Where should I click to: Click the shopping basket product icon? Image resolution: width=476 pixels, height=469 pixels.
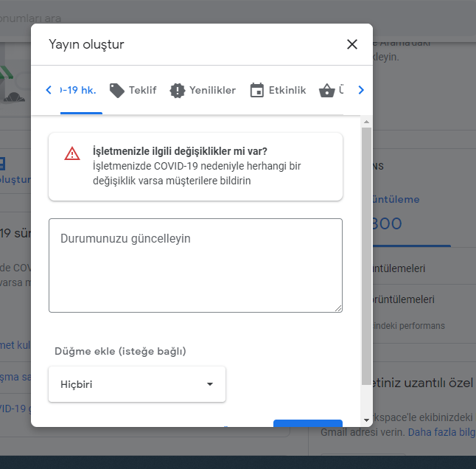pos(327,91)
